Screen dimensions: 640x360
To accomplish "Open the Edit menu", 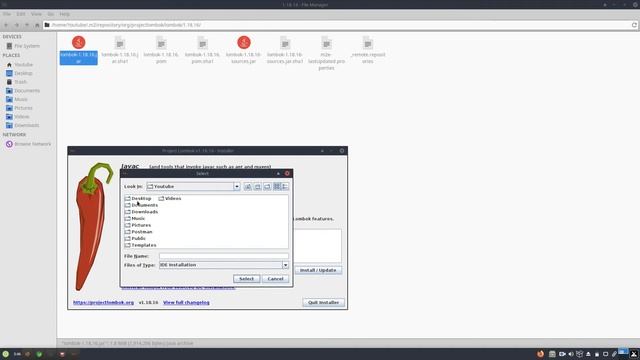I will click(x=21, y=14).
